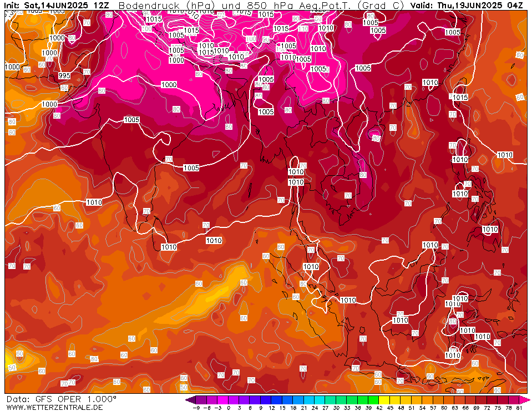532x411 pixels.
Task: Pick the dark red swatch between 72 and 75
Action: [492, 399]
